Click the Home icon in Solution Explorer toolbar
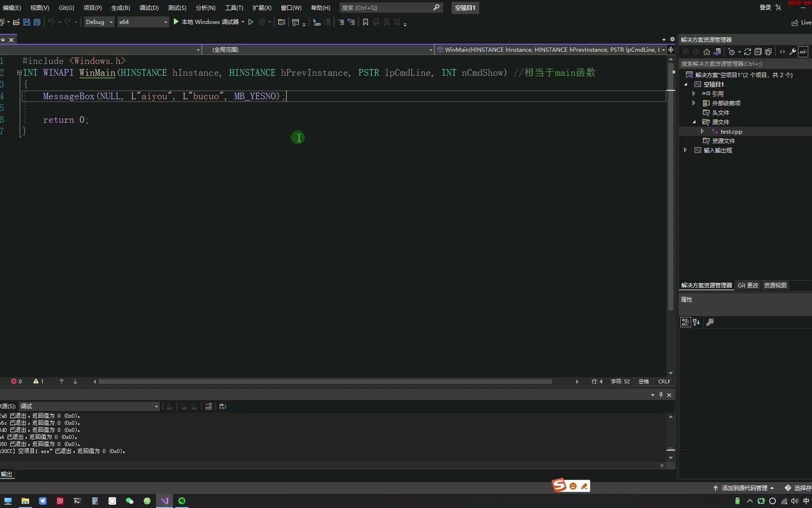This screenshot has width=812, height=508. (706, 52)
